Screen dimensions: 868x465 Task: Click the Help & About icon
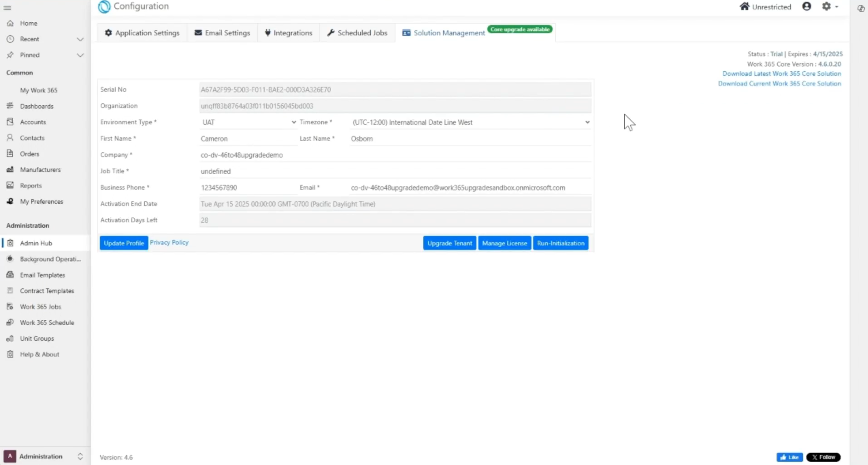point(10,354)
